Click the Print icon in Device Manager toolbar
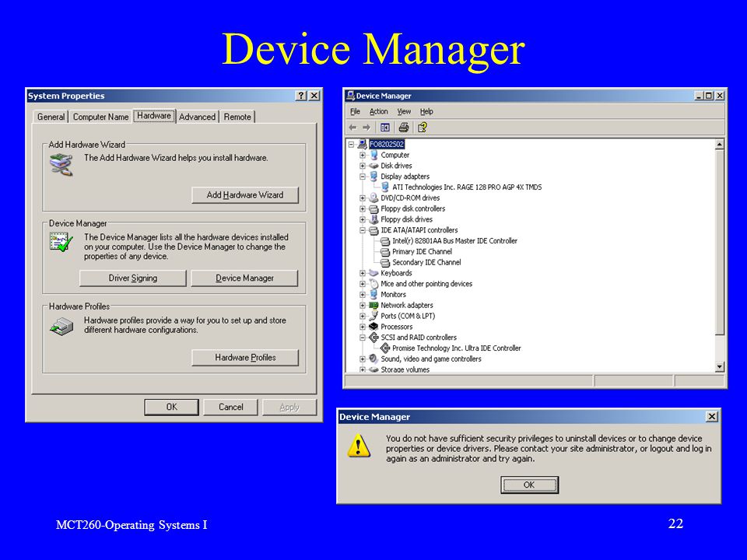The image size is (747, 560). click(404, 128)
